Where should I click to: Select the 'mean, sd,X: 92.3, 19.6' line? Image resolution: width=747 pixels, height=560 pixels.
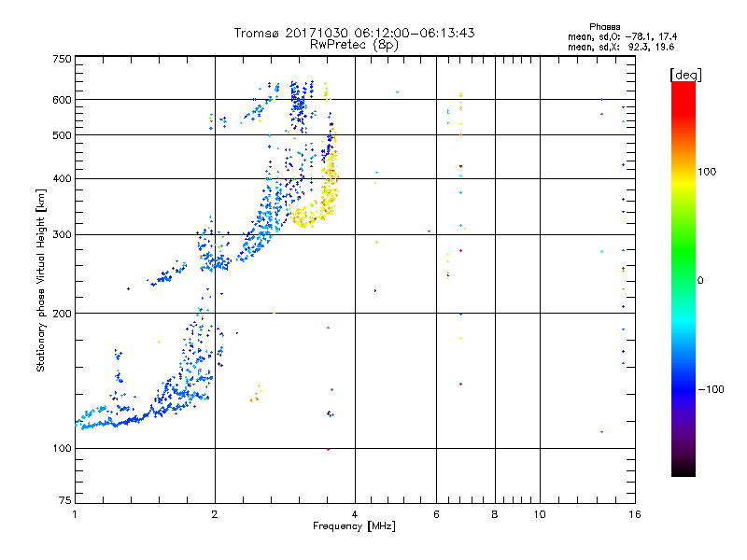621,47
